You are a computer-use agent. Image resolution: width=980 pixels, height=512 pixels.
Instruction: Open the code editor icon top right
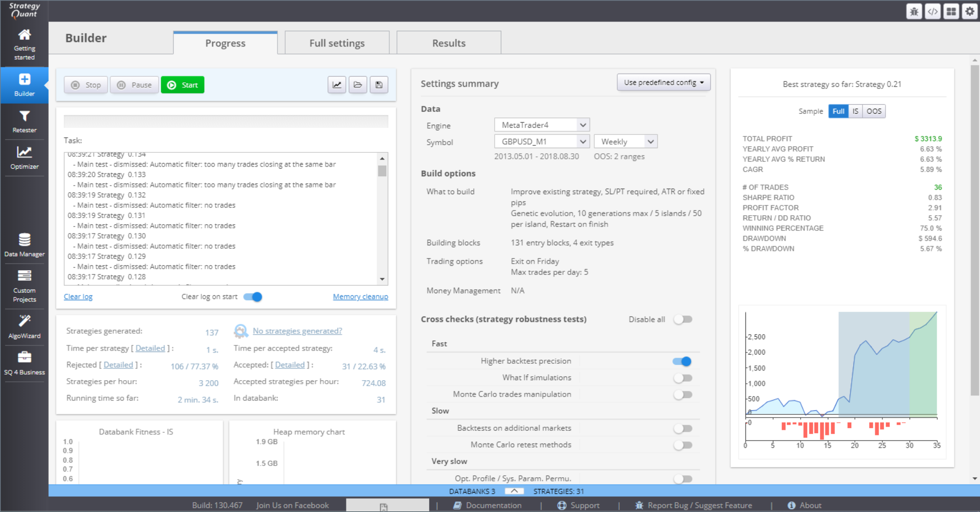[x=932, y=11]
